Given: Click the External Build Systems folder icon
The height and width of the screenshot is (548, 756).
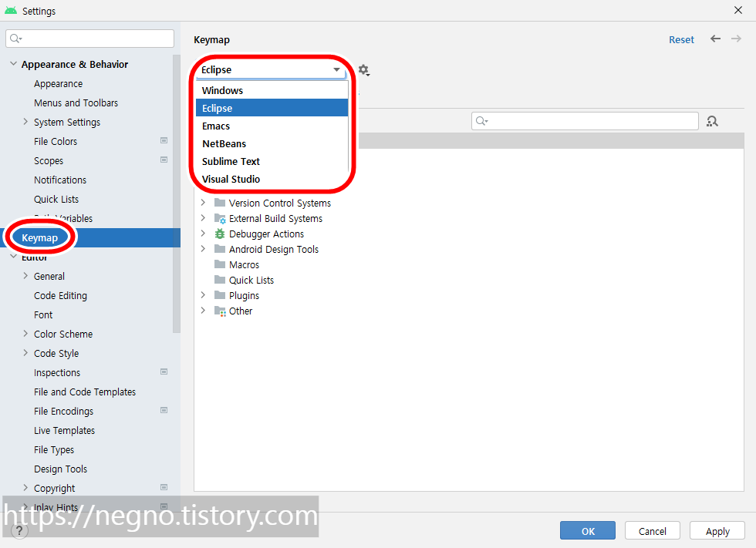Looking at the screenshot, I should click(220, 219).
